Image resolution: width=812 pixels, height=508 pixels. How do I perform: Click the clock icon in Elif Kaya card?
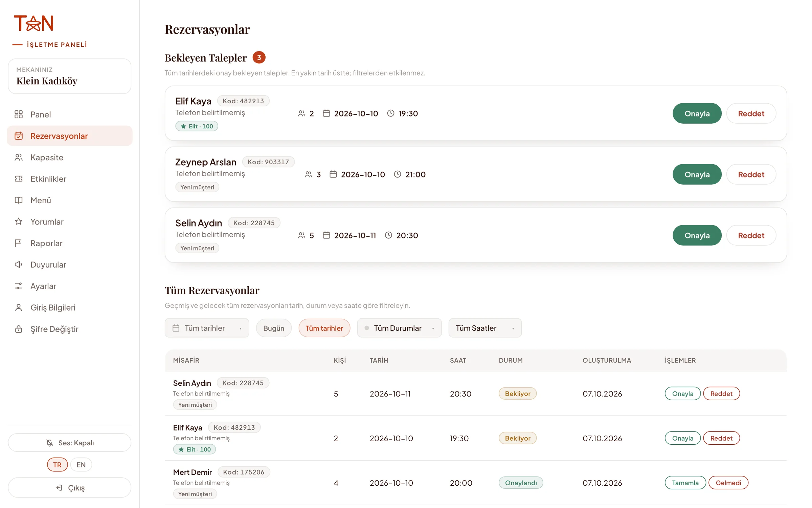point(391,113)
